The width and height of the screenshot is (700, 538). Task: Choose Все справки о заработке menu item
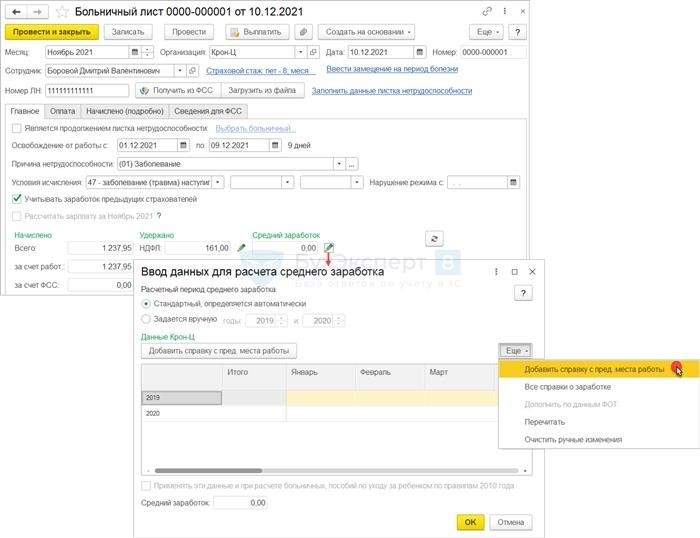[x=598, y=387]
